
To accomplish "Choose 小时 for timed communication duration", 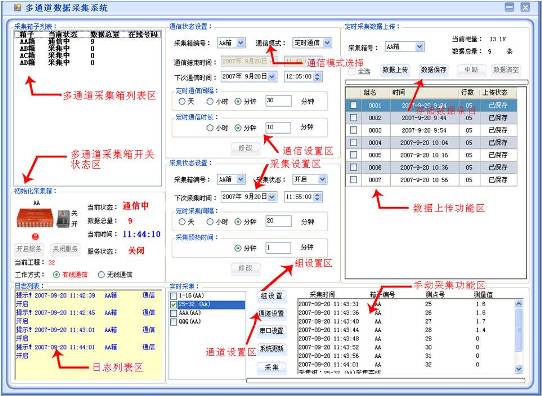I will (x=210, y=128).
